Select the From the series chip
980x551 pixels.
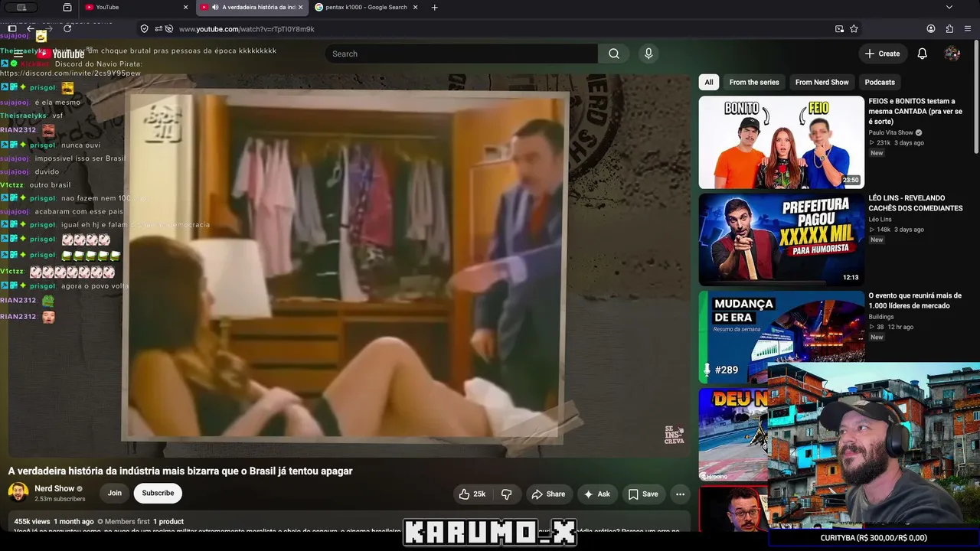pyautogui.click(x=754, y=83)
